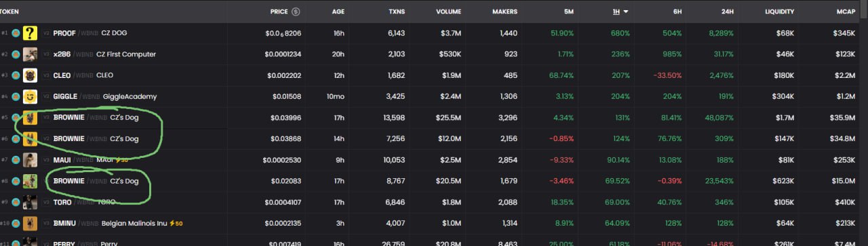Click the $25.5M volume value

tap(449, 118)
